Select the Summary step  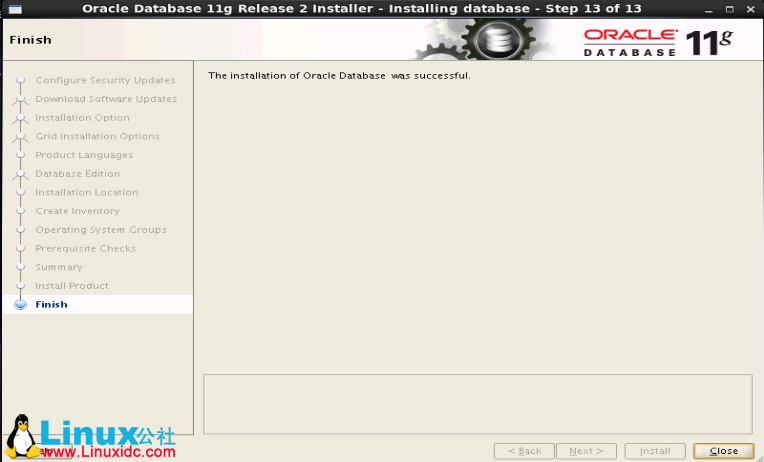(x=58, y=268)
